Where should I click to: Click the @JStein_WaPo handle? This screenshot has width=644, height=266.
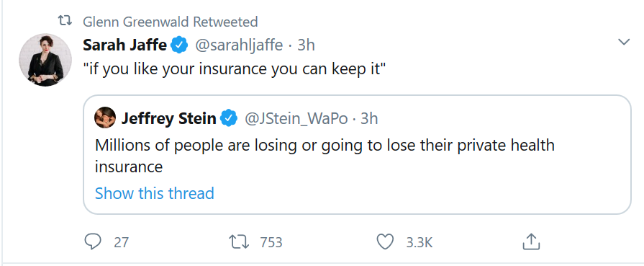(296, 119)
